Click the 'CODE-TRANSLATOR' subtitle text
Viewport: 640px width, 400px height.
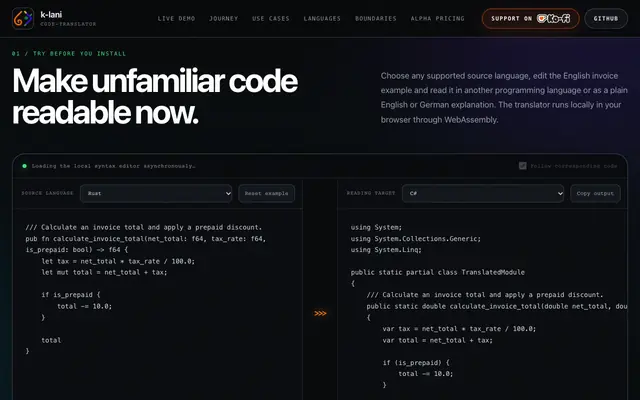pyautogui.click(x=68, y=24)
